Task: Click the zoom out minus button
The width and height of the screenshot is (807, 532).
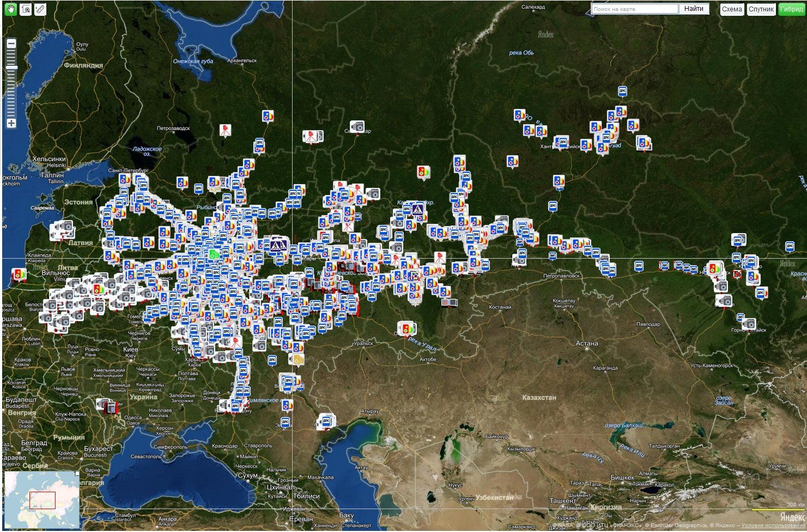Action: click(x=11, y=44)
